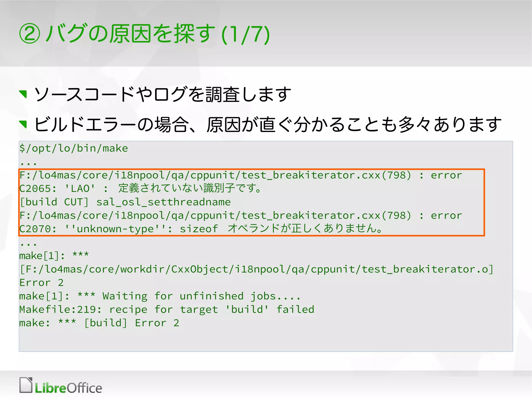Click the workdir path ending 'test_breakiterator.o]'
The height and width of the screenshot is (399, 532).
pyautogui.click(x=257, y=269)
